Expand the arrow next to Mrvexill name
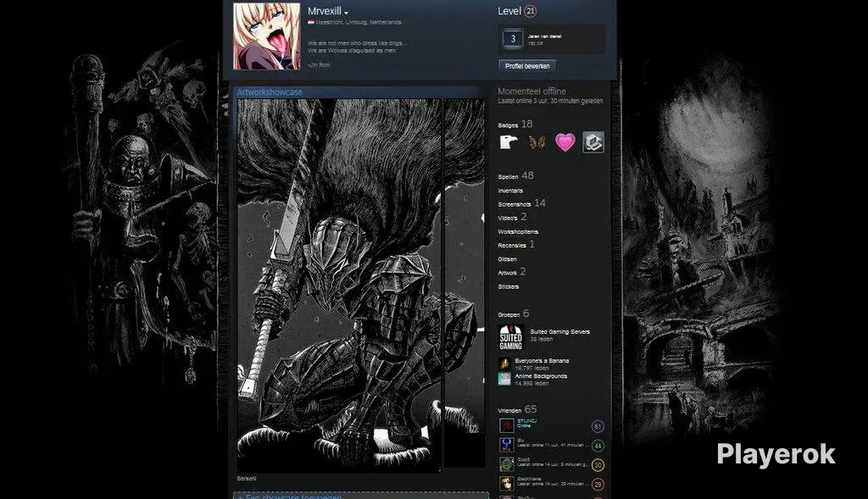This screenshot has height=499, width=868. (347, 14)
